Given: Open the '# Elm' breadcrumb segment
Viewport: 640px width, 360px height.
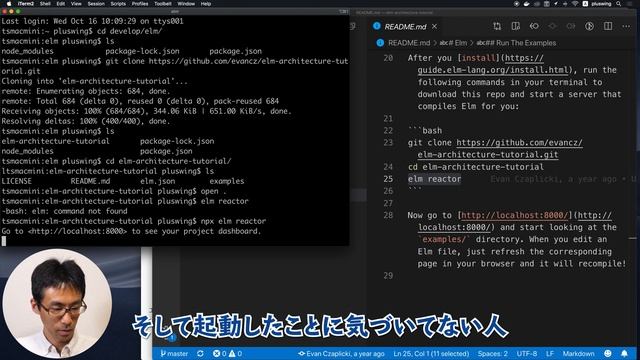Looking at the screenshot, I should (453, 43).
